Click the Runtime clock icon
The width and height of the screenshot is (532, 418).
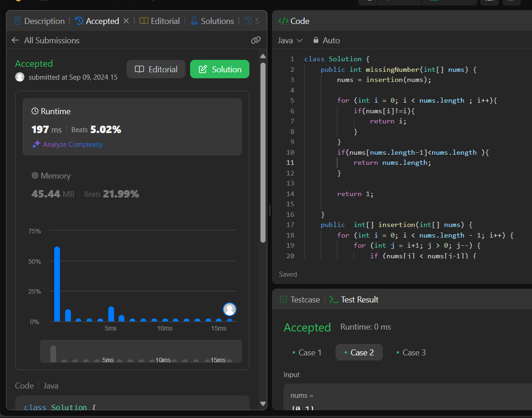pyautogui.click(x=35, y=111)
